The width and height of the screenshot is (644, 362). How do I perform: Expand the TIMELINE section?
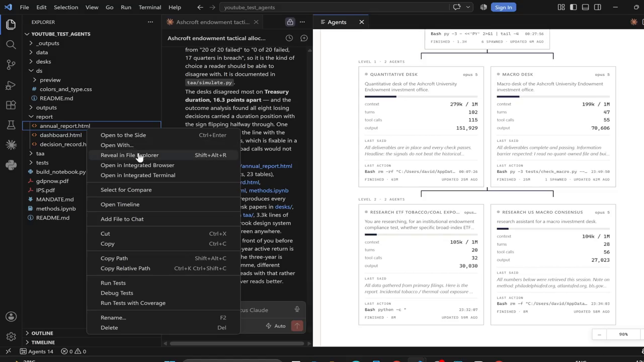(43, 342)
